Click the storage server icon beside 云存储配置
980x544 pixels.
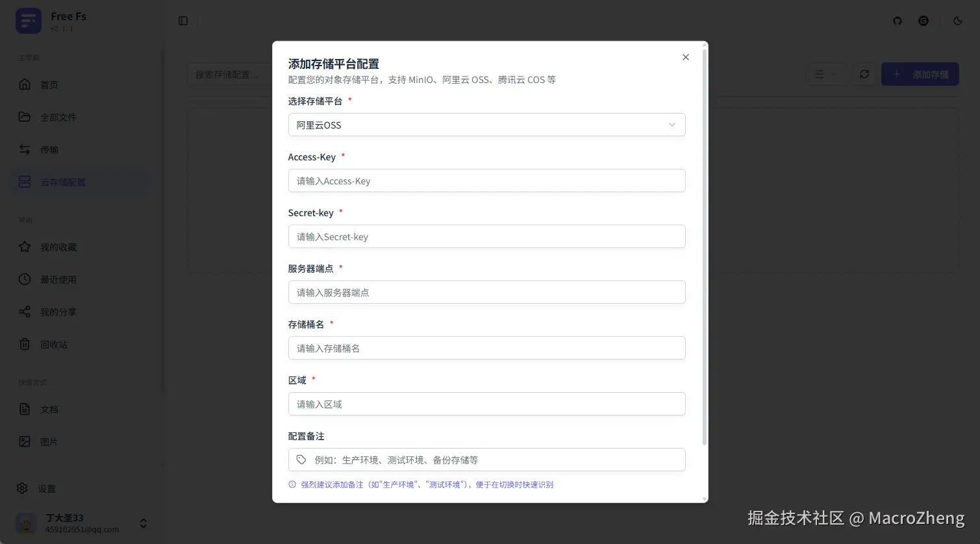click(25, 182)
